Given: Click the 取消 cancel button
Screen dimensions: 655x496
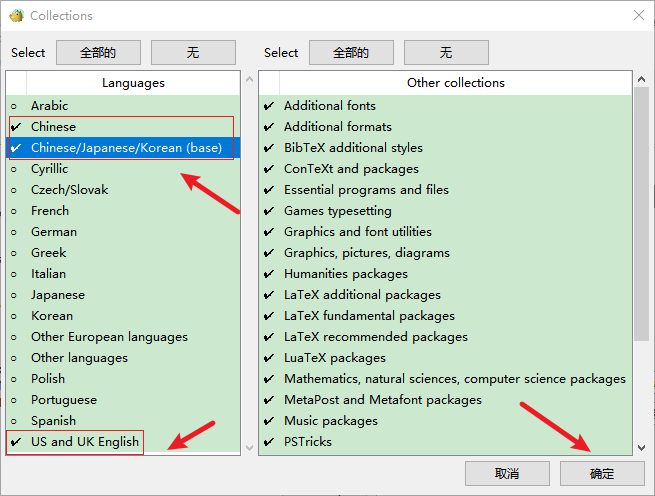Looking at the screenshot, I should click(x=507, y=473).
